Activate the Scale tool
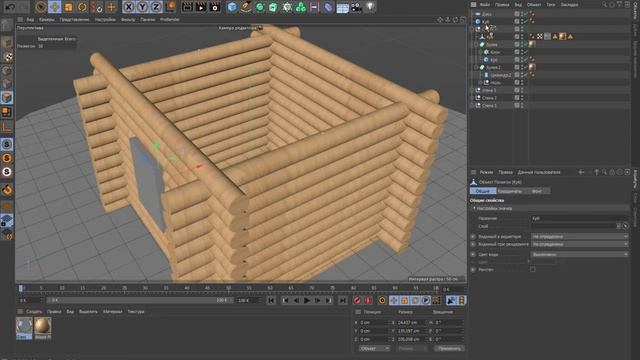The image size is (640, 360). pos(68,7)
